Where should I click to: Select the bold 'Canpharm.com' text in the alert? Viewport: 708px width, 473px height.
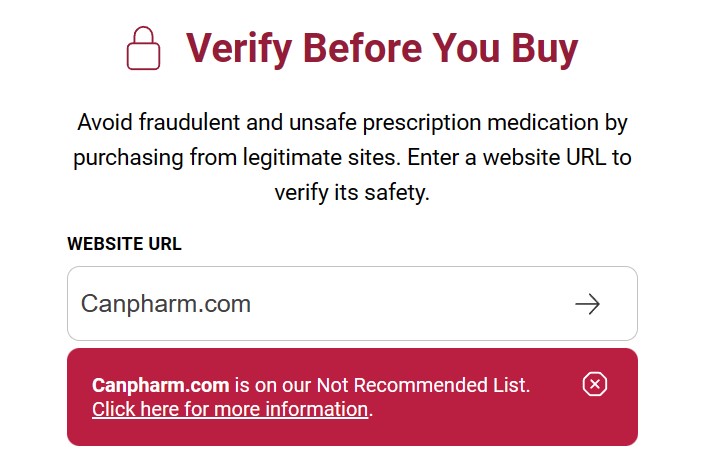[161, 385]
